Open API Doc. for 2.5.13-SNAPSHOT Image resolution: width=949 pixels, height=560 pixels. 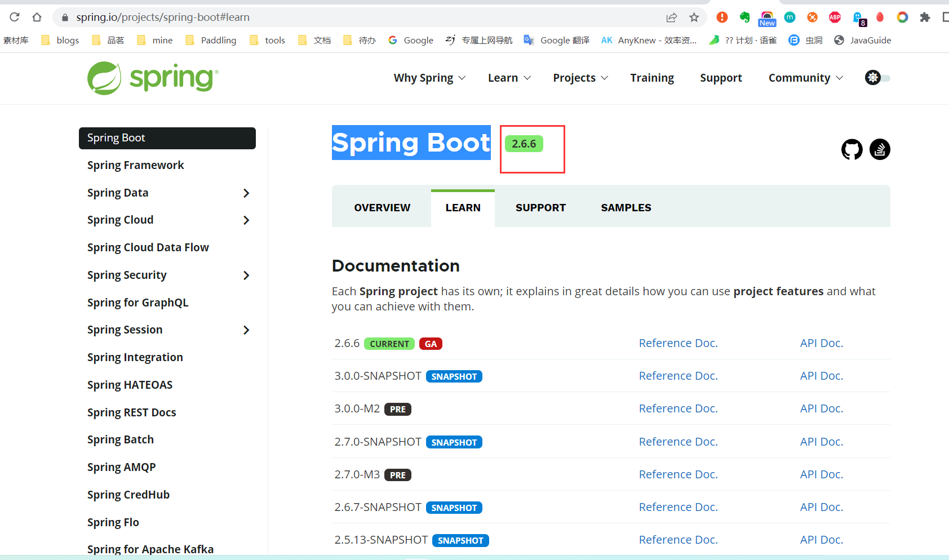pos(822,540)
